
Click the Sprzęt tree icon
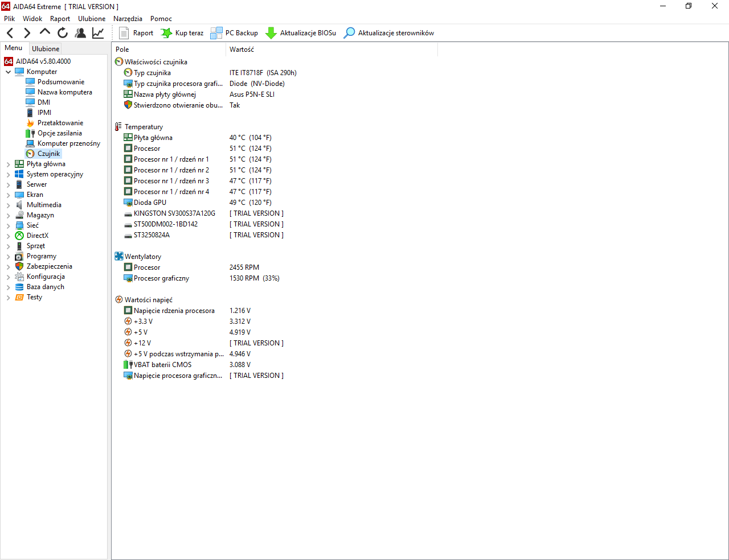coord(19,246)
